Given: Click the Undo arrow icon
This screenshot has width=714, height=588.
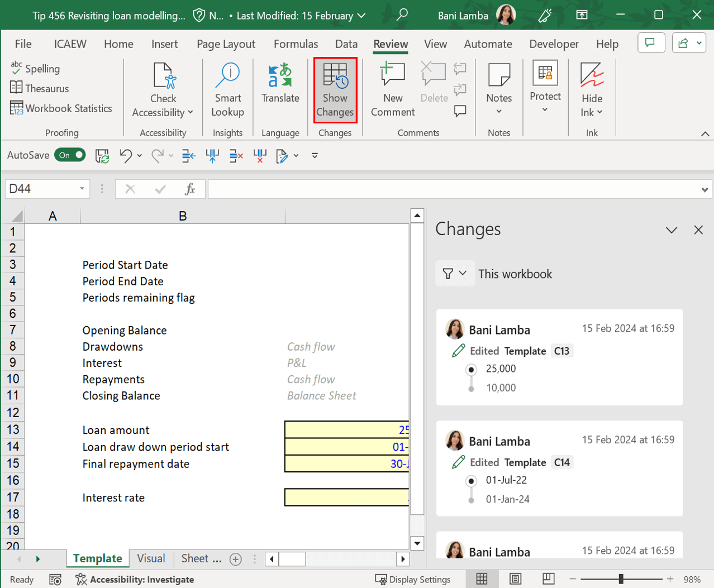Looking at the screenshot, I should [126, 156].
